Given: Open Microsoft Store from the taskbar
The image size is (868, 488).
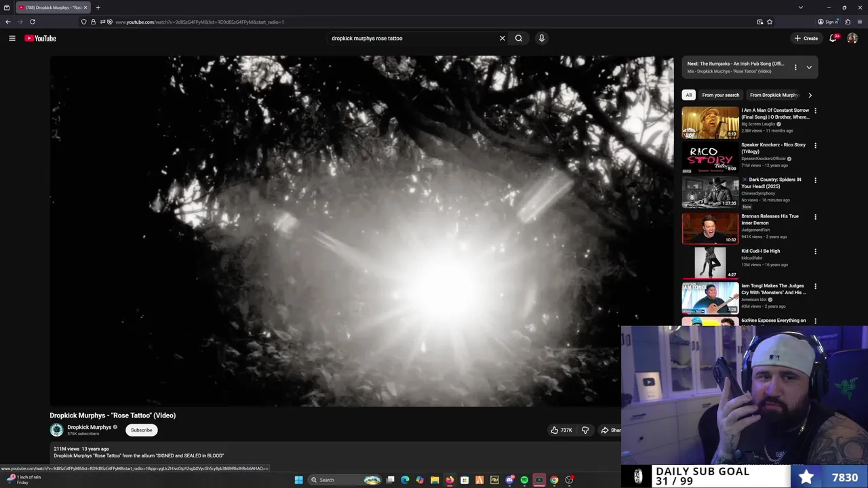Looking at the screenshot, I should (465, 480).
